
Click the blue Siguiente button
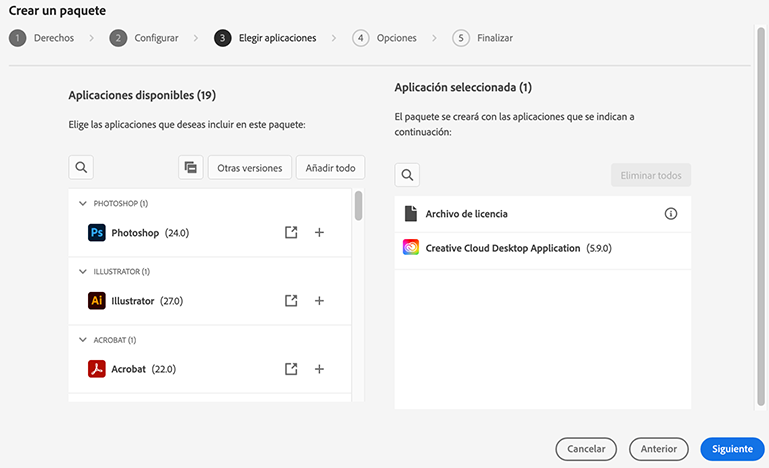[732, 449]
